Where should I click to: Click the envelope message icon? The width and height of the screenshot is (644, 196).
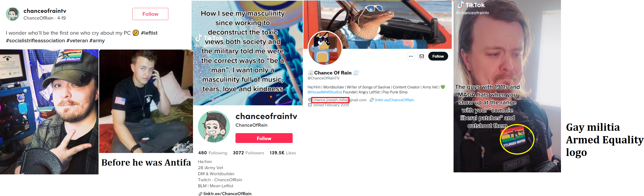pos(422,56)
